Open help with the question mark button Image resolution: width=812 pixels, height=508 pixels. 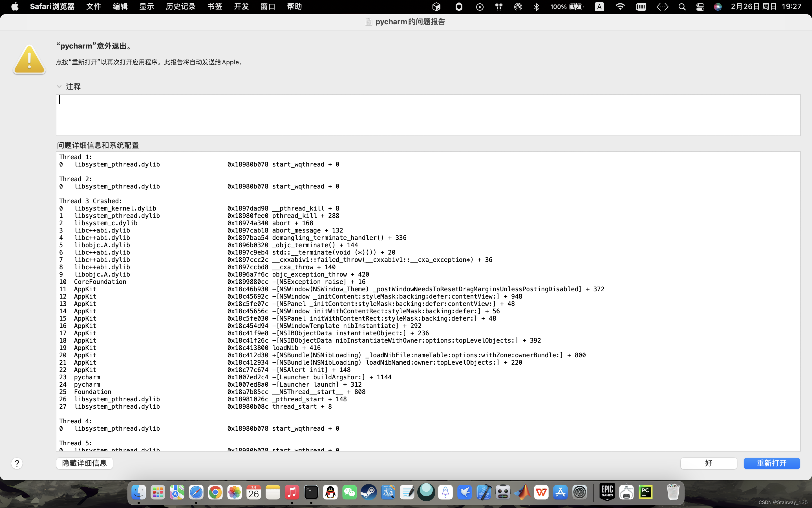[17, 463]
